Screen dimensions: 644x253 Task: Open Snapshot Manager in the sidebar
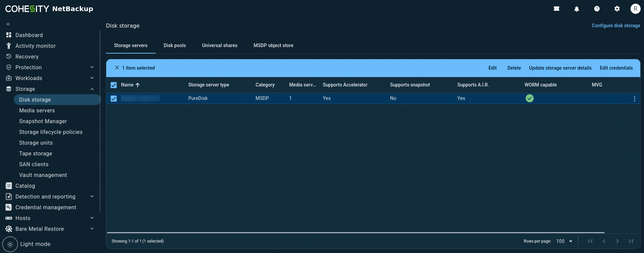pos(43,121)
